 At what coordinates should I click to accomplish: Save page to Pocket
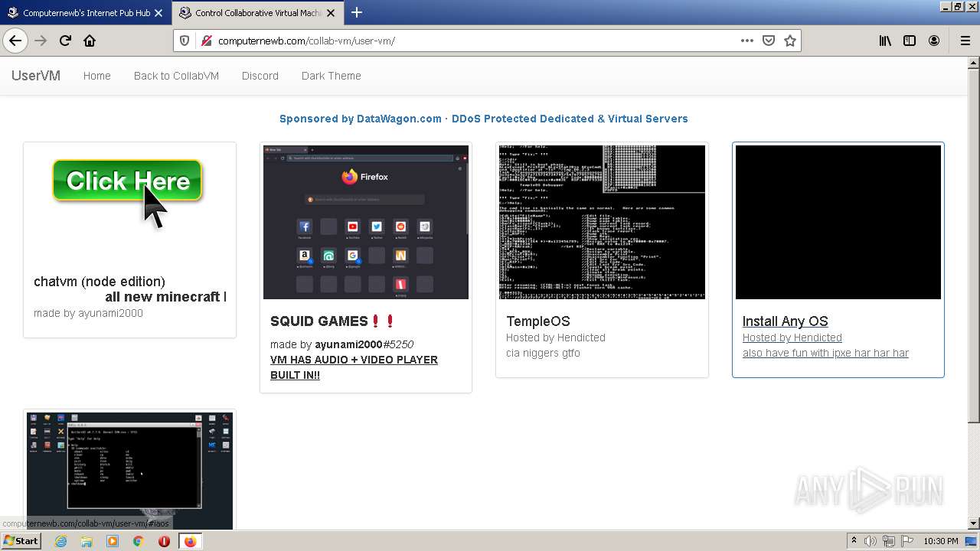click(x=769, y=41)
